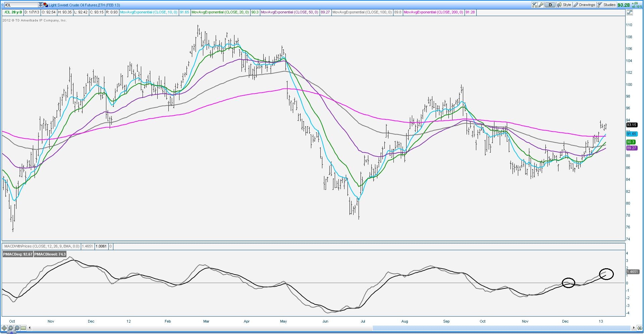Click the price axis scale icon at top right

click(x=629, y=12)
